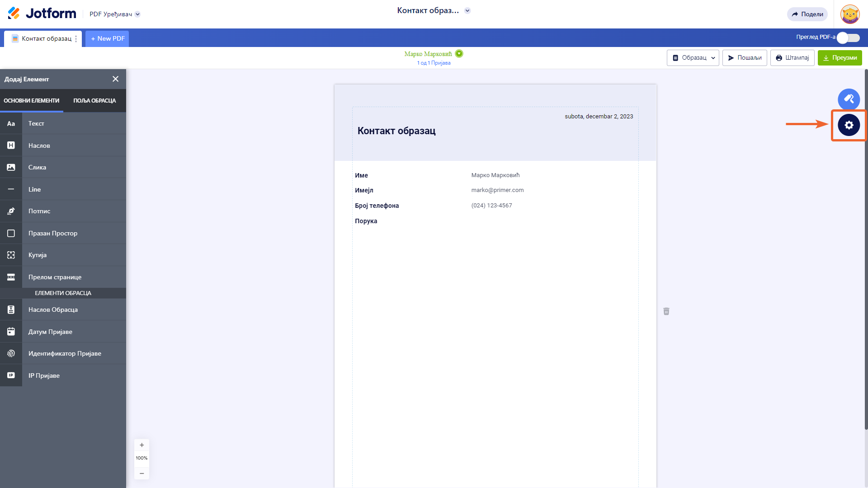Add the Image (Слика) element
868x488 pixels.
(x=63, y=167)
